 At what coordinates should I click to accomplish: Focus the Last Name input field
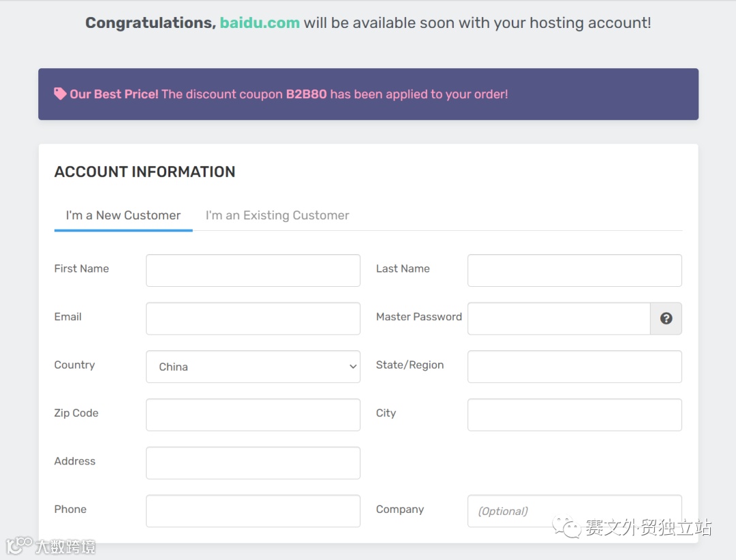point(574,270)
